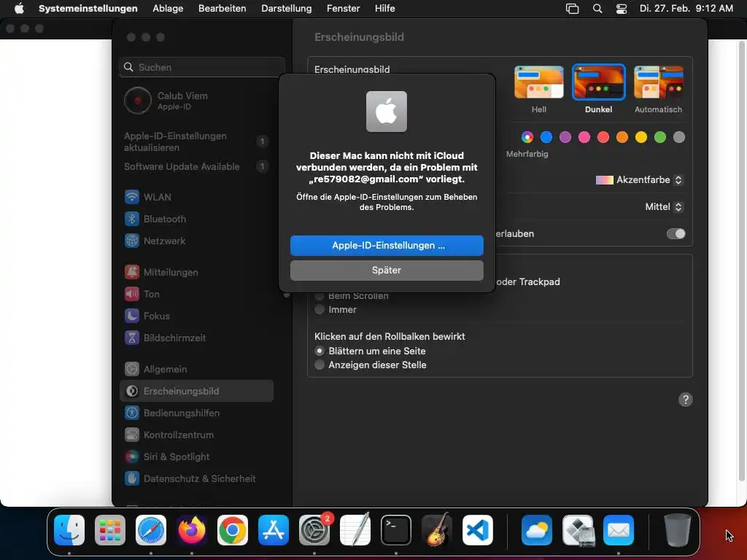The width and height of the screenshot is (747, 560).
Task: Select the Dunkel appearance thumbnail
Action: (598, 82)
